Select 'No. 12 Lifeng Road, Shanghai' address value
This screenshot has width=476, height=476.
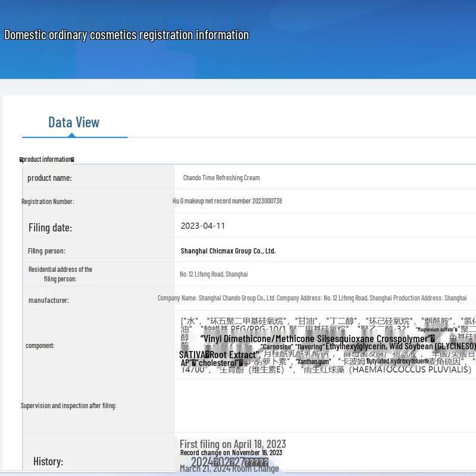point(214,274)
